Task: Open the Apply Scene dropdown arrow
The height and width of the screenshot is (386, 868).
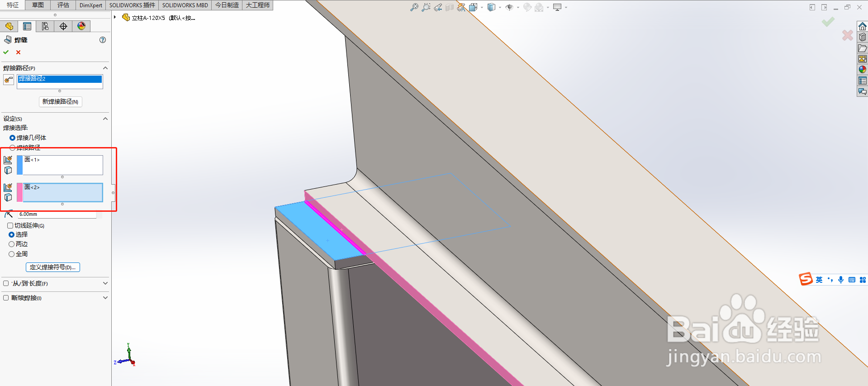Action: [x=548, y=7]
